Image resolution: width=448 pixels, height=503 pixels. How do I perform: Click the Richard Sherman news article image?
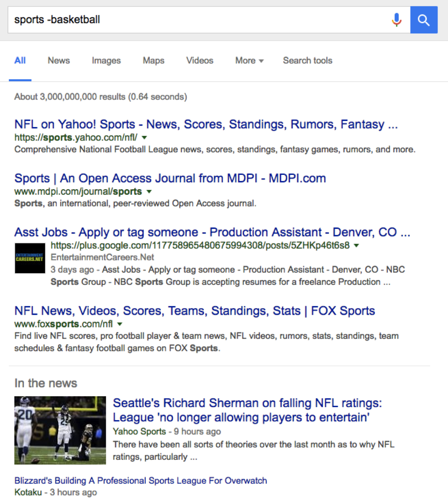click(x=60, y=431)
